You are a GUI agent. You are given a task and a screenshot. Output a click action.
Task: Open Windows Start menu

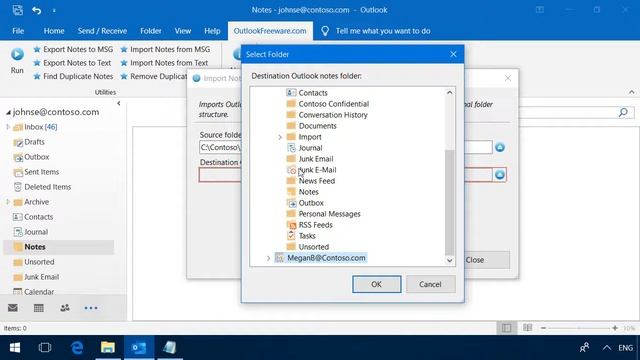[x=15, y=347]
